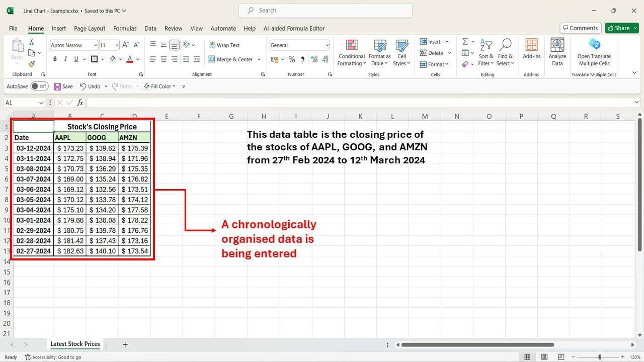Click the Undo button

point(90,86)
